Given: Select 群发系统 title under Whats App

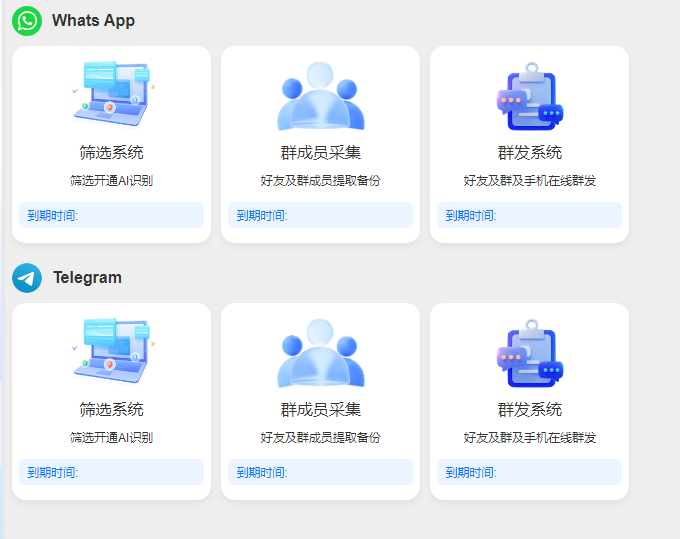Looking at the screenshot, I should [x=530, y=153].
